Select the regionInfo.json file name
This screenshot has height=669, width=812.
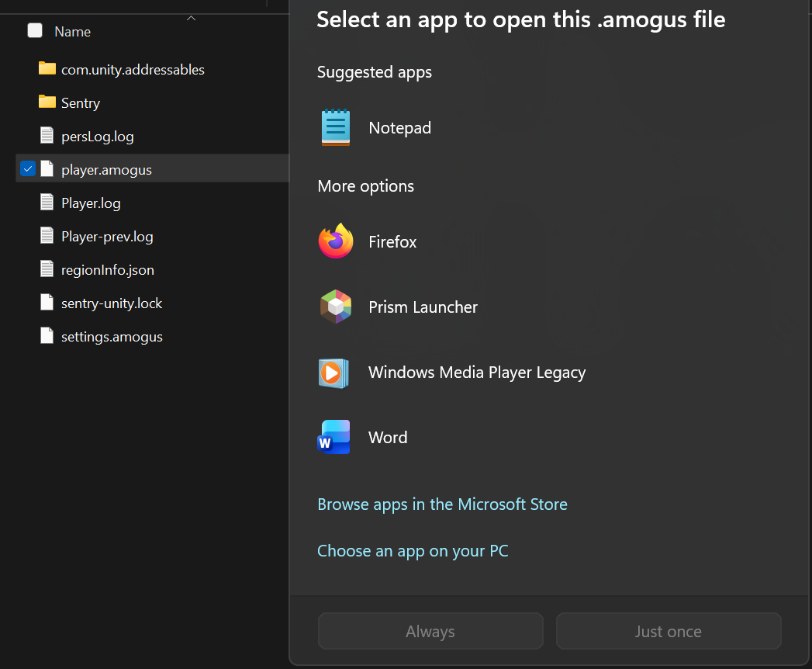(108, 270)
